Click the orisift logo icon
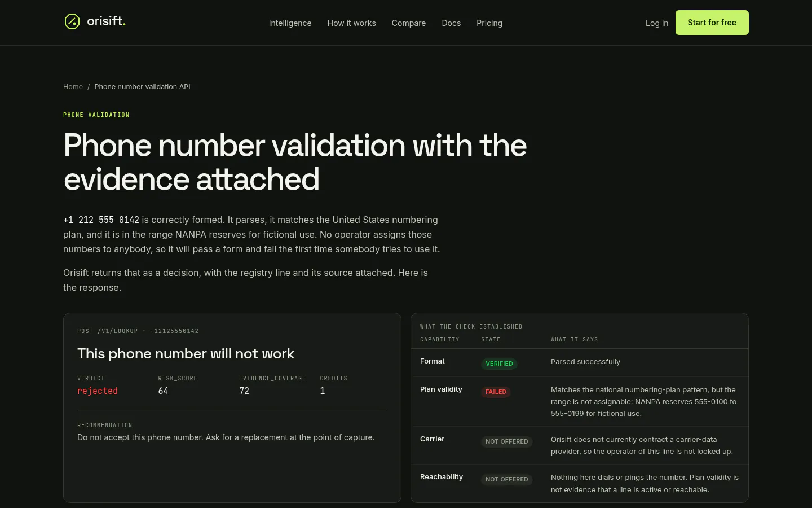The width and height of the screenshot is (812, 508). tap(72, 21)
